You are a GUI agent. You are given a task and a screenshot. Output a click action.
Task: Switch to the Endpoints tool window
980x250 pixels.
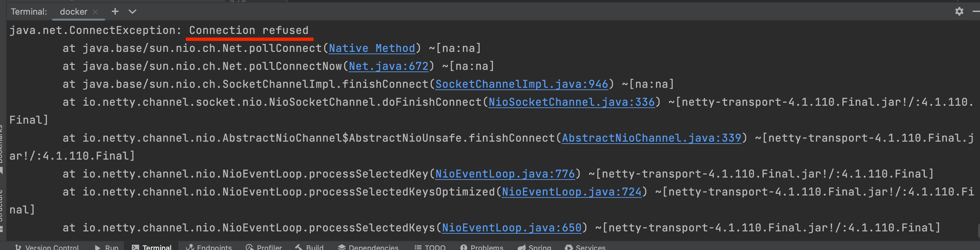209,247
